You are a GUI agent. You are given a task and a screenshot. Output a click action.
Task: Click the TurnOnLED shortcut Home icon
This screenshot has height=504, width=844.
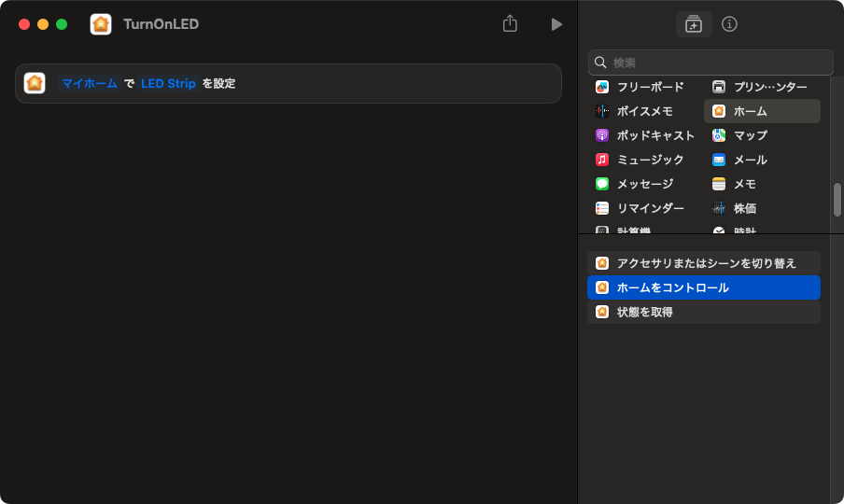pyautogui.click(x=101, y=24)
